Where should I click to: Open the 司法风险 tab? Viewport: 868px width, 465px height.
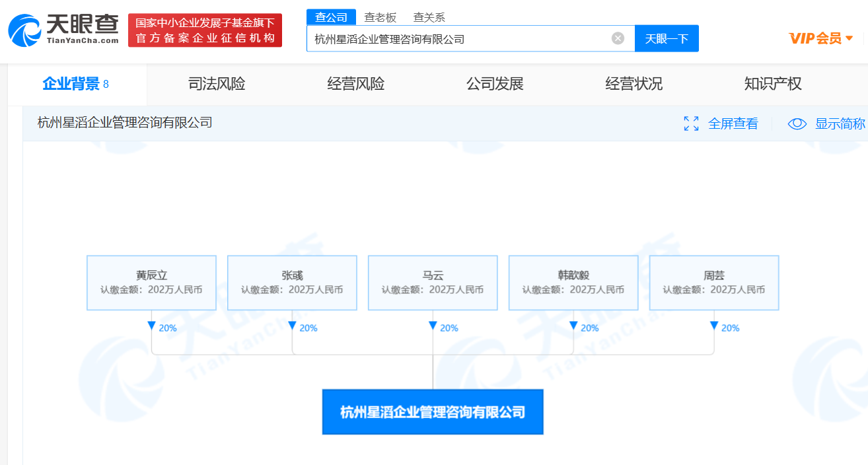tap(217, 84)
